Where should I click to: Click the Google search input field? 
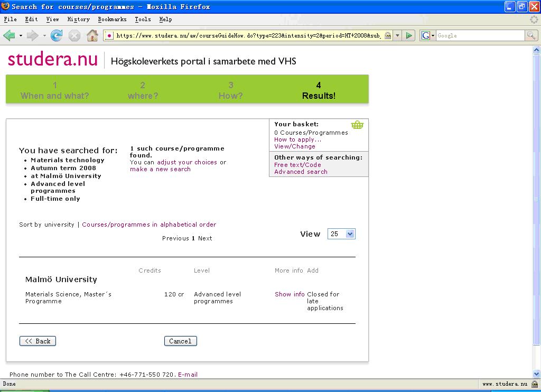(480, 35)
